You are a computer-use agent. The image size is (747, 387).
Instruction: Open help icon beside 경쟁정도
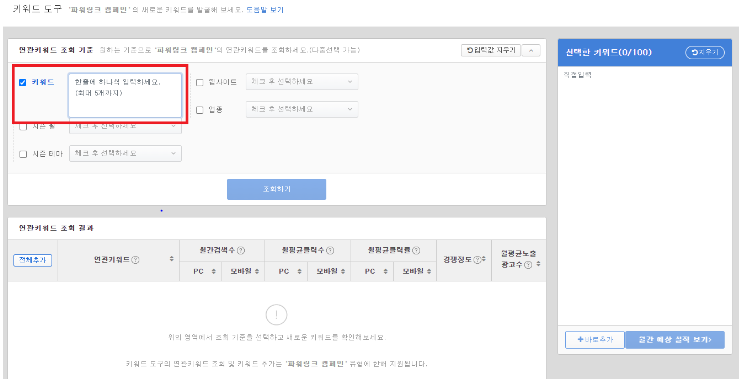476,260
